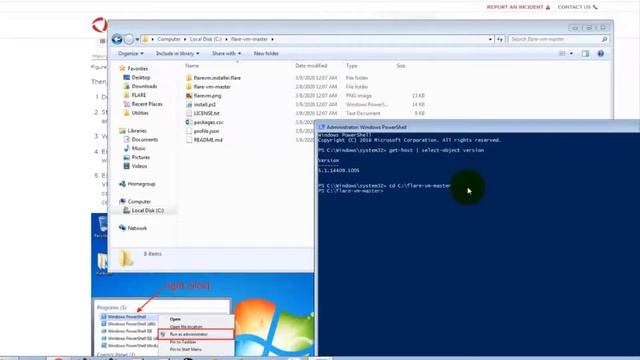Select the Computer breadcrumb in the address bar
The width and height of the screenshot is (640, 360).
169,39
